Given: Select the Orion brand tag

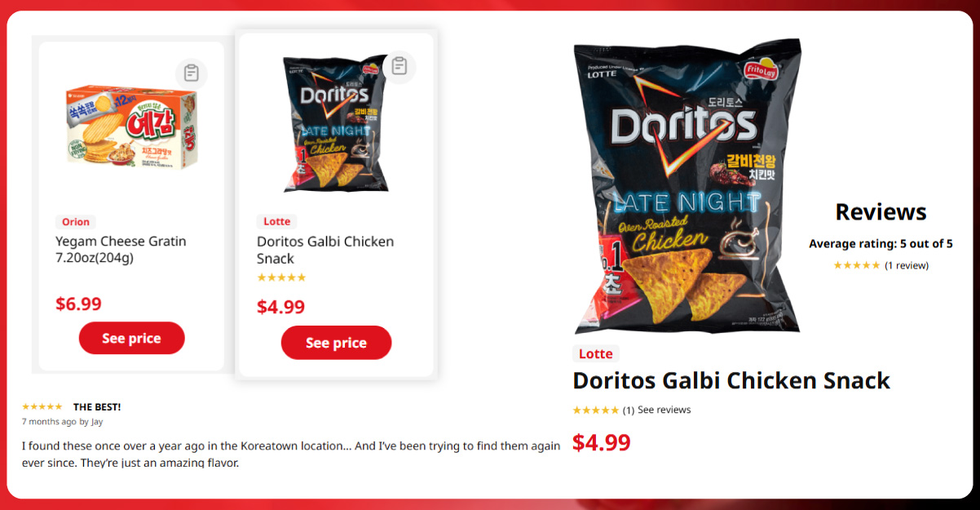Looking at the screenshot, I should tap(76, 222).
